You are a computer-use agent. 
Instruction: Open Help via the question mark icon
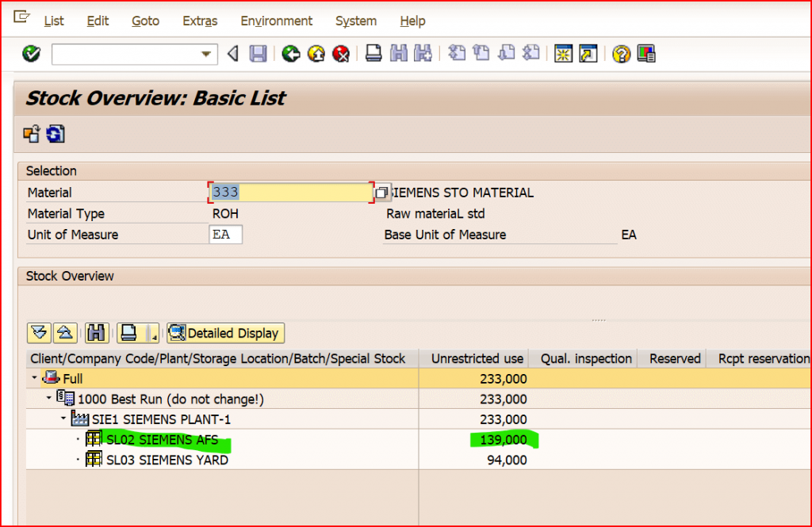[622, 53]
